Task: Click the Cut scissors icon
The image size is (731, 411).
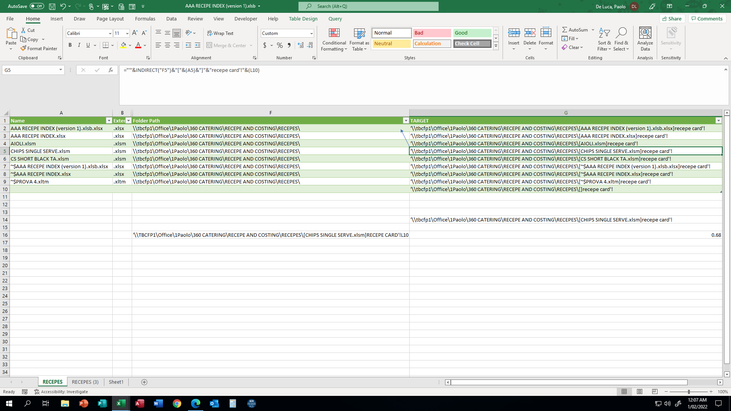Action: [x=23, y=30]
